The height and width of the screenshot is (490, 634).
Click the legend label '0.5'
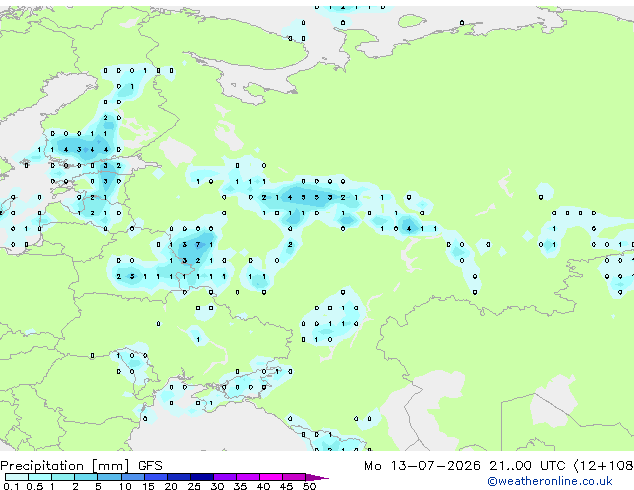(35, 486)
